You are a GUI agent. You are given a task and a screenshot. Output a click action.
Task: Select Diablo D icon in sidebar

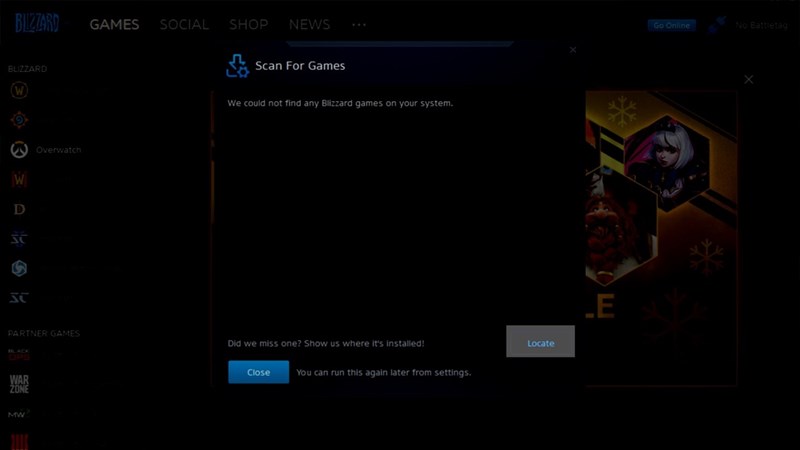point(19,209)
